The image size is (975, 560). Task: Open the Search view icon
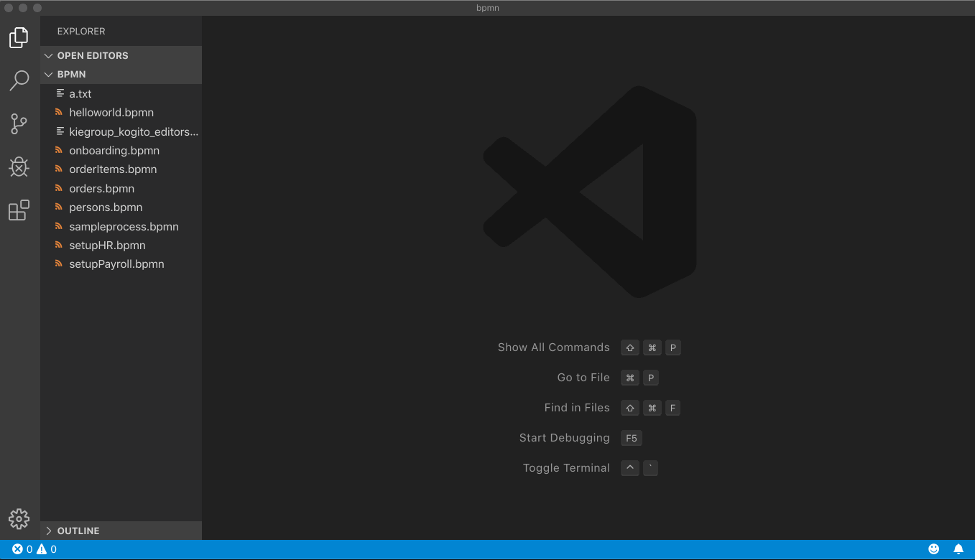(x=19, y=80)
